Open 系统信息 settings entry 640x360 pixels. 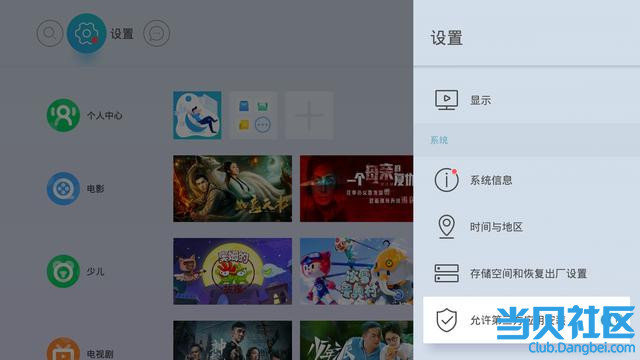coord(527,180)
